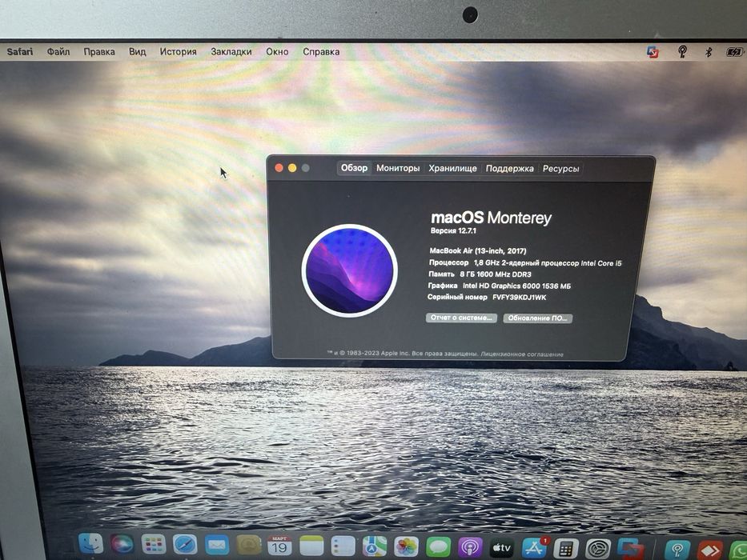The width and height of the screenshot is (747, 560).
Task: Switch to the Ресурсы tab
Action: (x=560, y=169)
